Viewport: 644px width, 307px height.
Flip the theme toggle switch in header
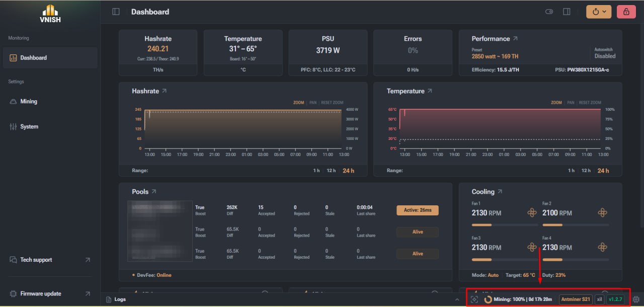549,12
